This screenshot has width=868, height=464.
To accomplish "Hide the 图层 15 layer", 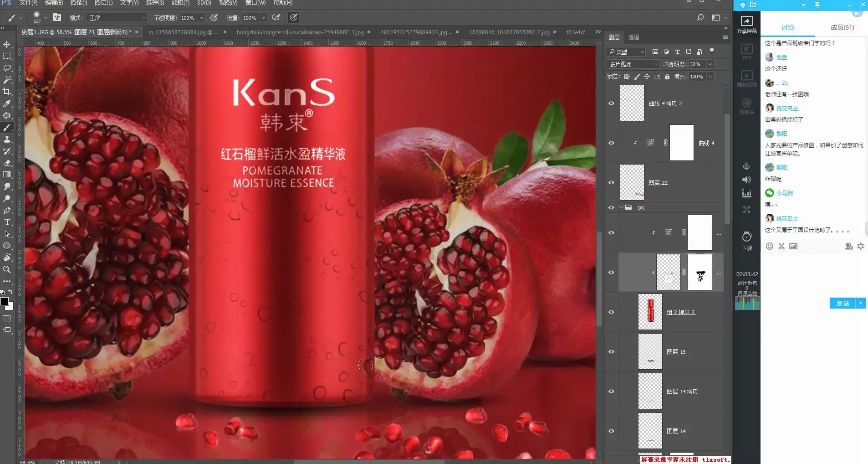I will tap(611, 351).
